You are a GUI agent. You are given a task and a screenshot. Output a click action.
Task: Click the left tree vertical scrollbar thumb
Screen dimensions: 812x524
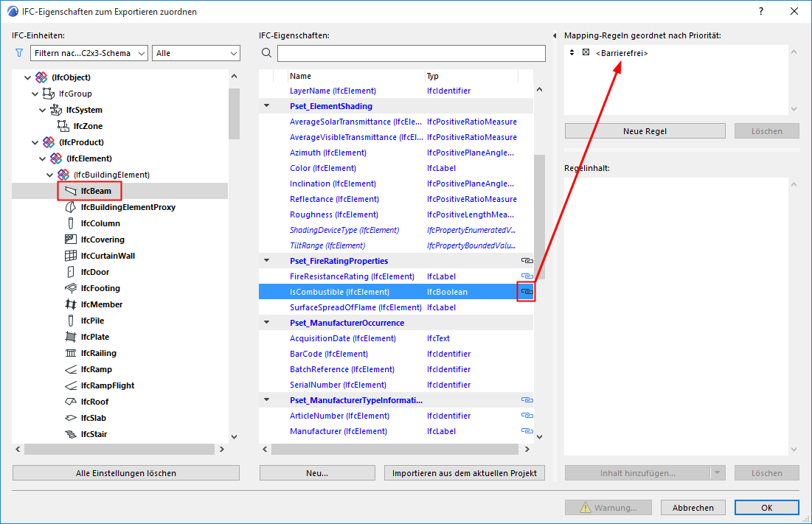[234, 113]
